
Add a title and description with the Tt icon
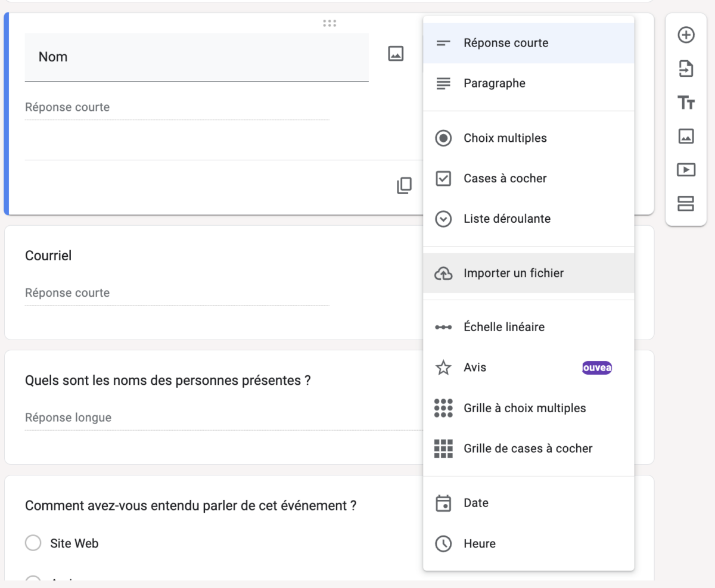coord(686,102)
